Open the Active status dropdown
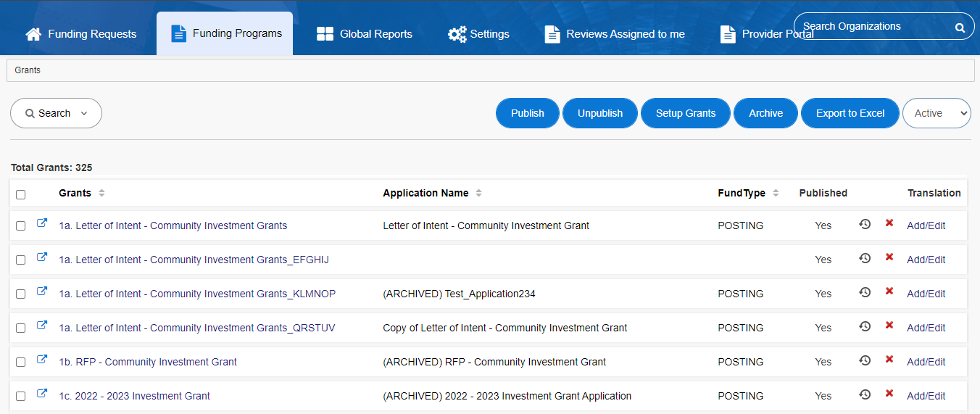980x414 pixels. click(x=937, y=113)
